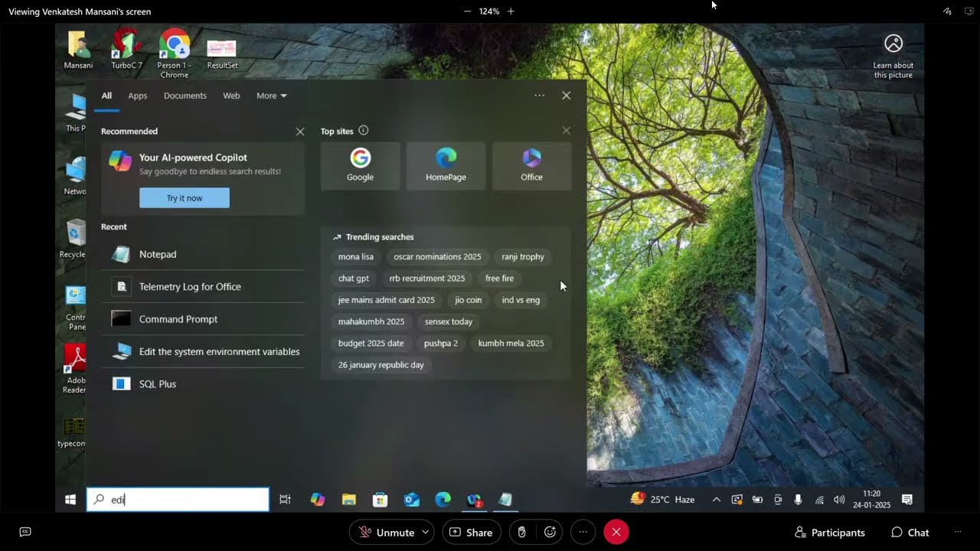Click the Windows Start button

coord(70,500)
